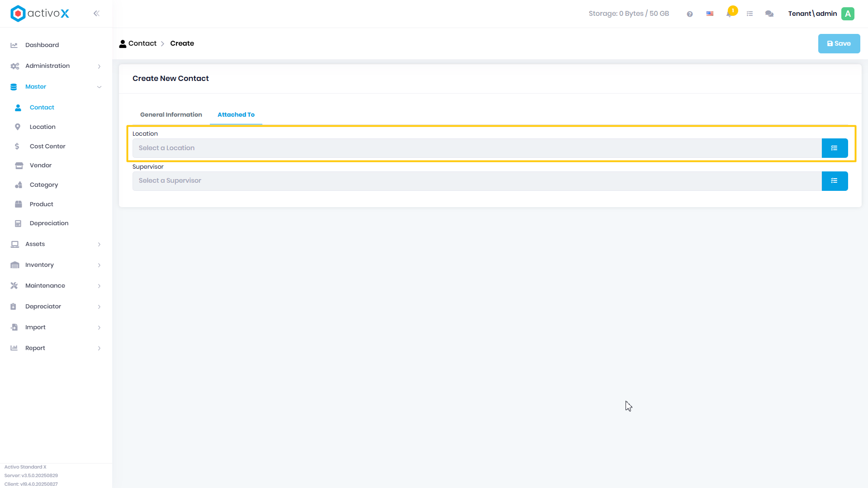Click the Product box icon
Viewport: 868px width, 488px height.
click(x=19, y=204)
